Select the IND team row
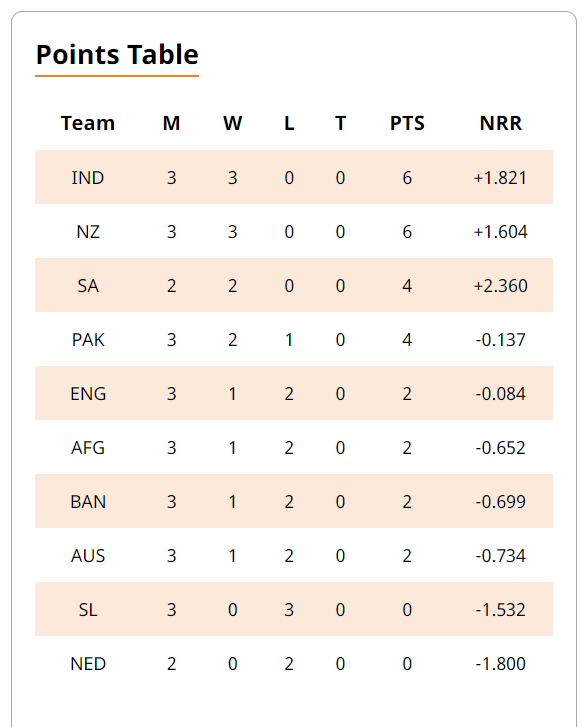 tap(294, 177)
